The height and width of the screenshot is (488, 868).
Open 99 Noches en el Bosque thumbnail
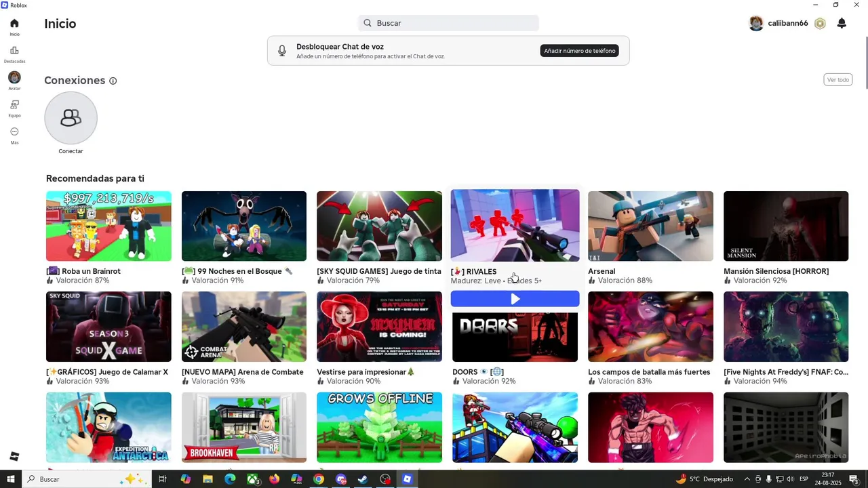[244, 226]
